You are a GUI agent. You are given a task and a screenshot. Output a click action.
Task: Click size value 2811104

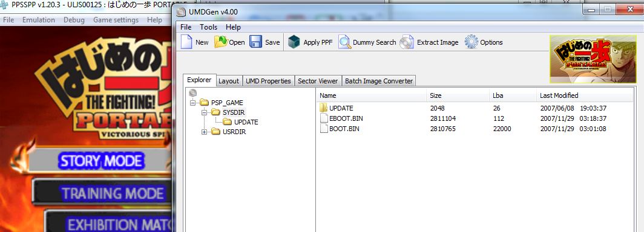(443, 118)
